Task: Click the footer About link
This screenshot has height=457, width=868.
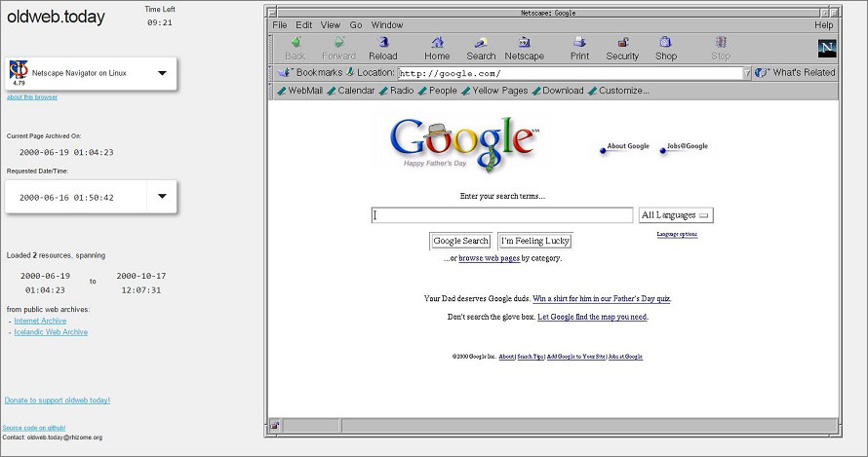Action: (506, 357)
